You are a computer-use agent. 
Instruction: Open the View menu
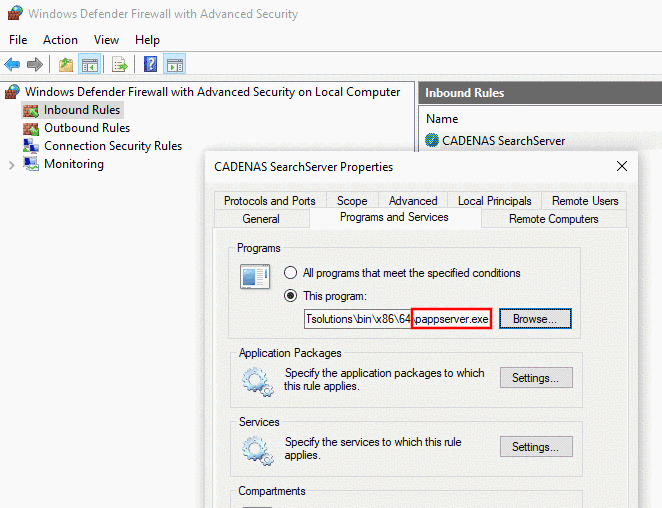tap(106, 40)
